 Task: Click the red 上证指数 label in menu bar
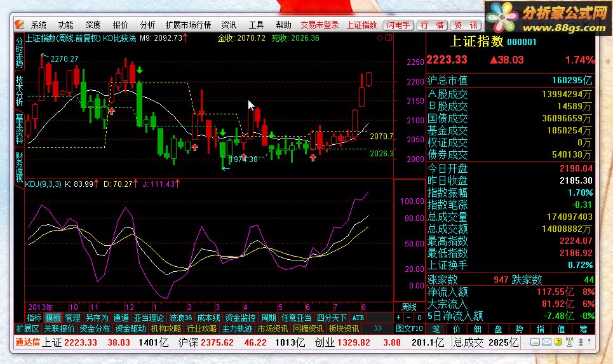tap(361, 25)
